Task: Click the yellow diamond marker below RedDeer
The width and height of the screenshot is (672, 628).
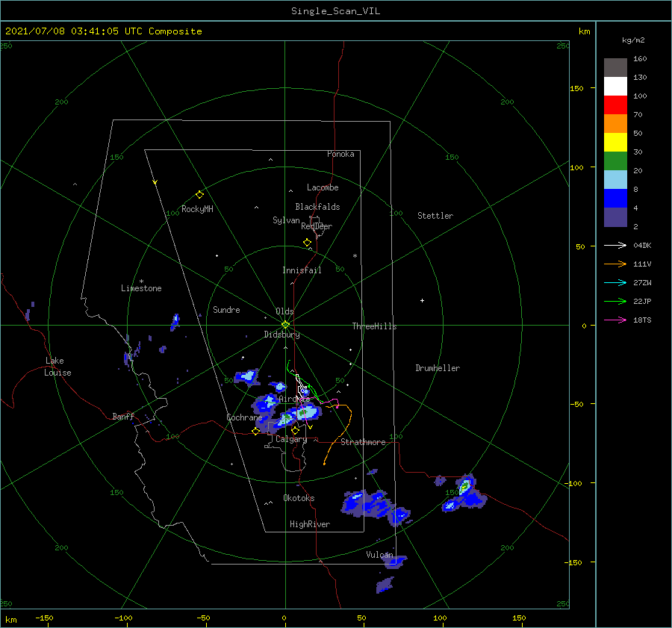Action: pyautogui.click(x=308, y=243)
